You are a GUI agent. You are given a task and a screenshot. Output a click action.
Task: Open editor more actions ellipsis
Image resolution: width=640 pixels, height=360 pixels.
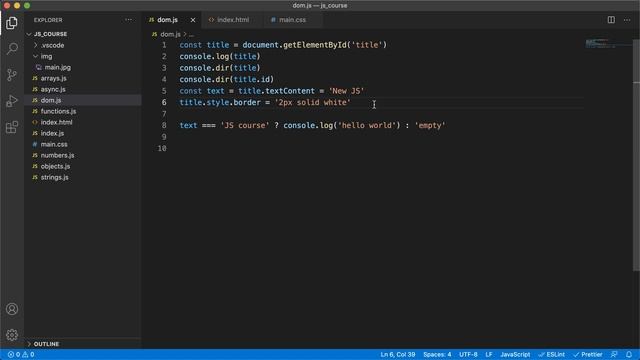point(627,20)
